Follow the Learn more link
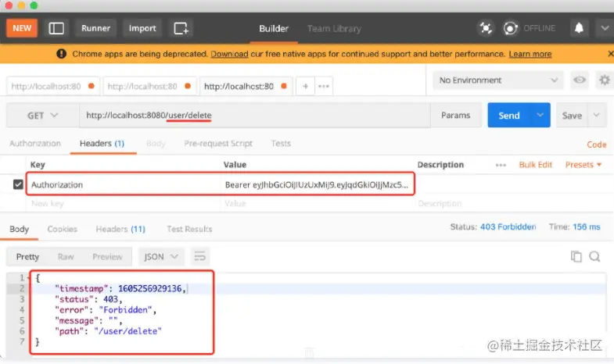 (x=530, y=54)
